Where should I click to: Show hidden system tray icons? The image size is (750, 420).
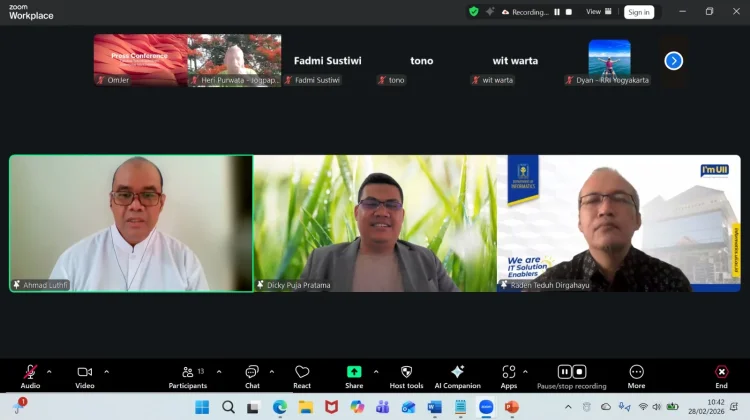point(568,407)
